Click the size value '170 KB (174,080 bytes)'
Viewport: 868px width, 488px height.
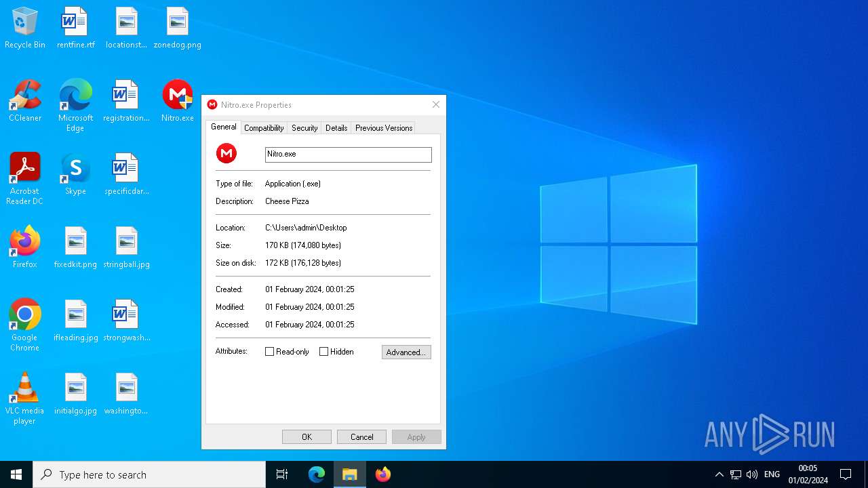303,245
